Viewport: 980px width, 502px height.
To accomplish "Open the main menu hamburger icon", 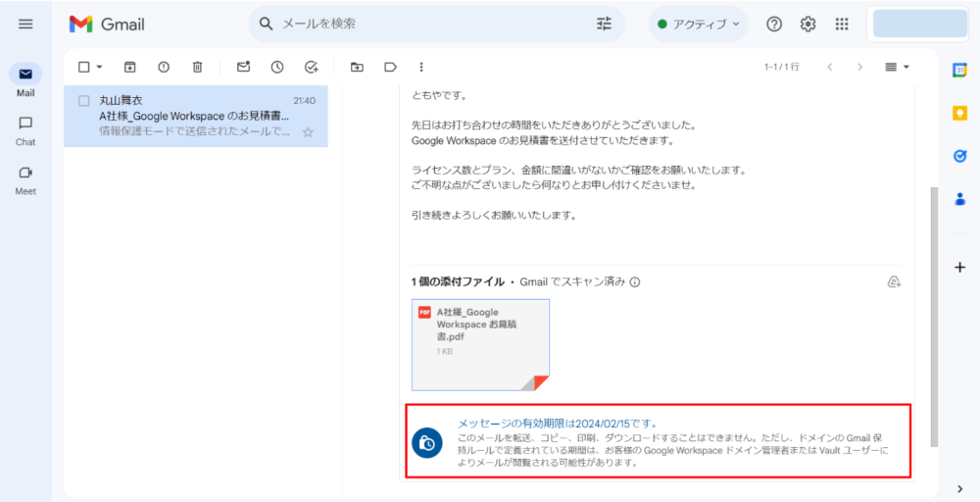I will pos(25,25).
